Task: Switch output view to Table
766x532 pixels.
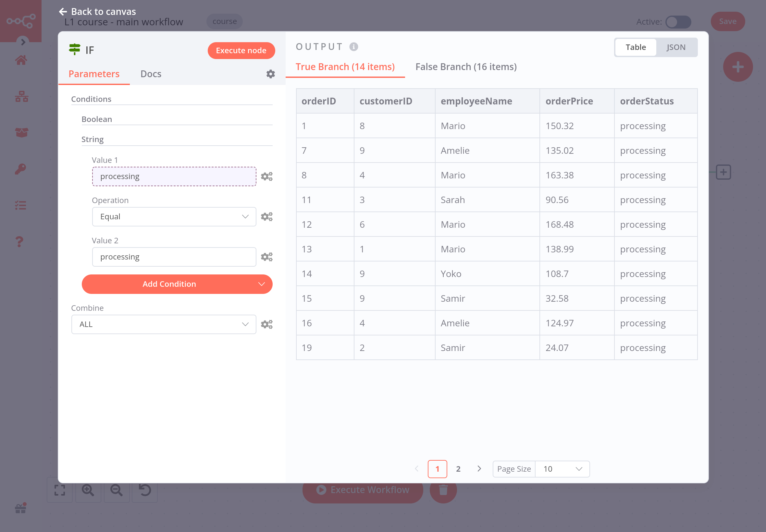Action: coord(635,47)
